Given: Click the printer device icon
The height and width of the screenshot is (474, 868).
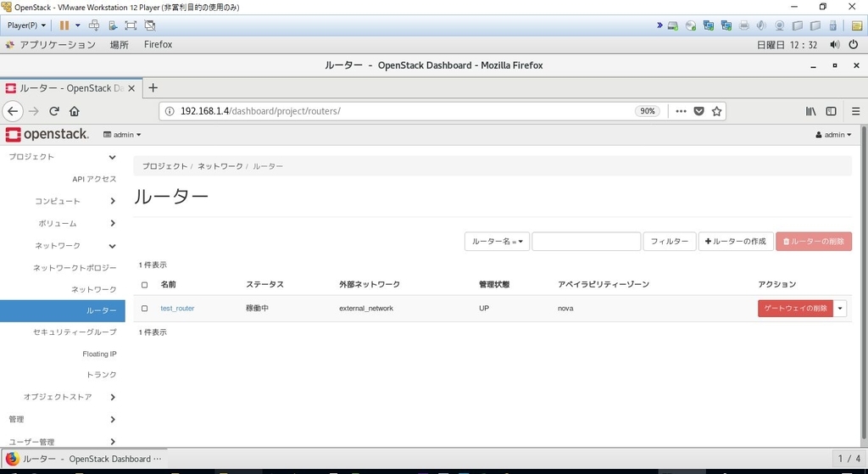Looking at the screenshot, I should pos(744,25).
